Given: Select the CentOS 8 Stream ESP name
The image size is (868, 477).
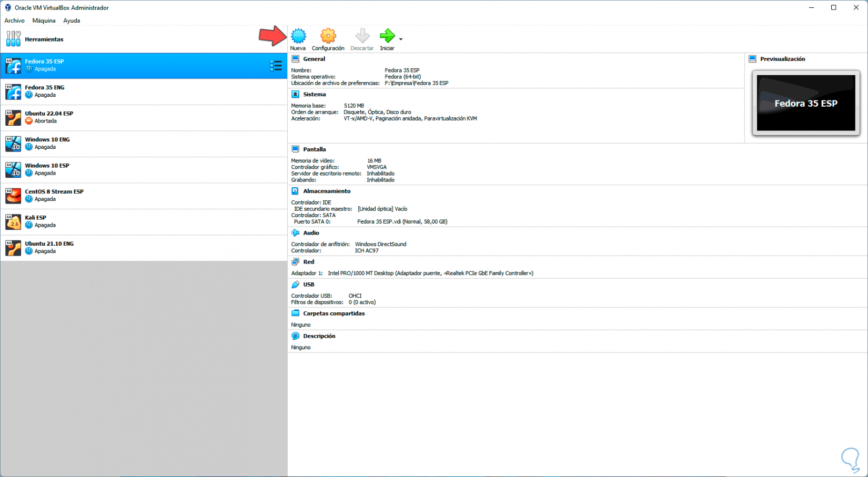Looking at the screenshot, I should coord(54,192).
